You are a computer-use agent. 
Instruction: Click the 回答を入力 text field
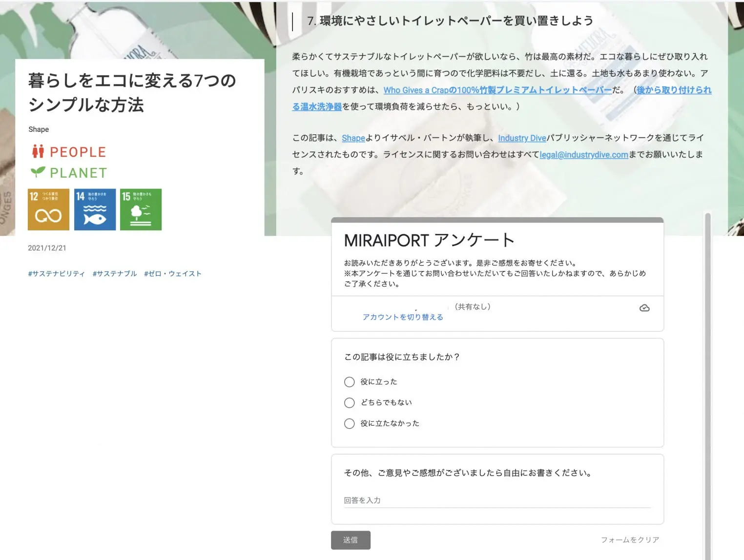497,500
